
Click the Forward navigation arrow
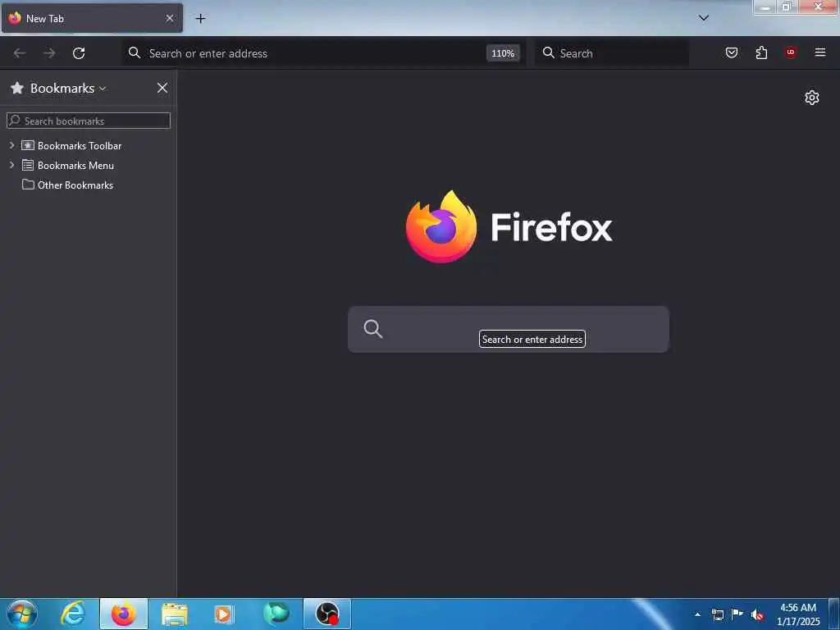49,53
